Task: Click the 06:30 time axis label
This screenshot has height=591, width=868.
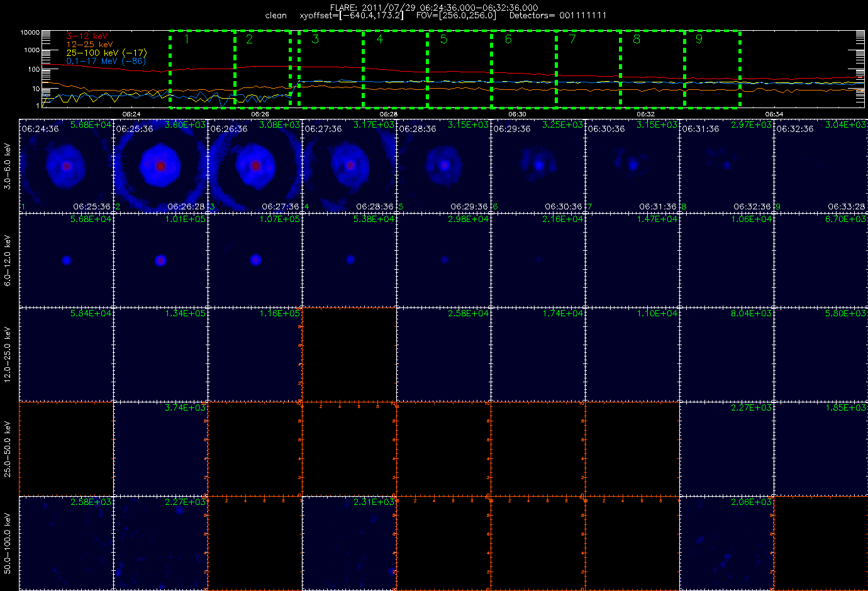Action: pyautogui.click(x=517, y=114)
